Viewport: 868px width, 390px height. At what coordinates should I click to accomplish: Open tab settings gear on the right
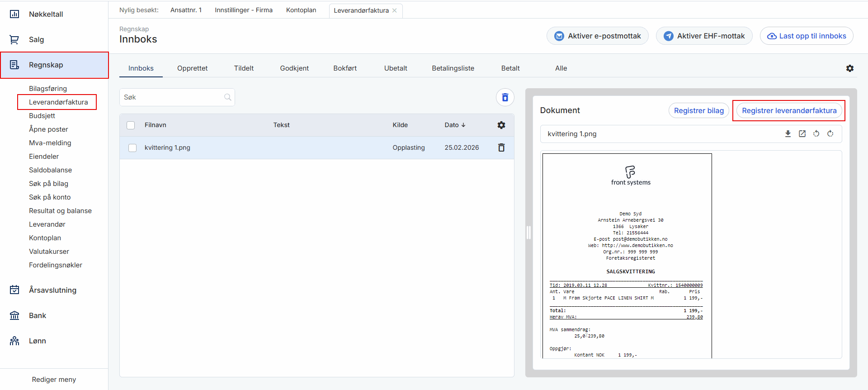point(850,68)
